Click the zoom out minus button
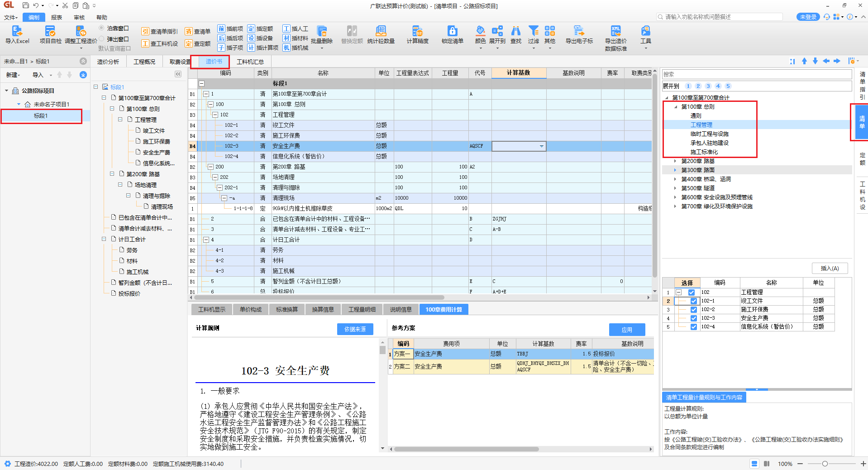This screenshot has height=470, width=868. (x=800, y=464)
